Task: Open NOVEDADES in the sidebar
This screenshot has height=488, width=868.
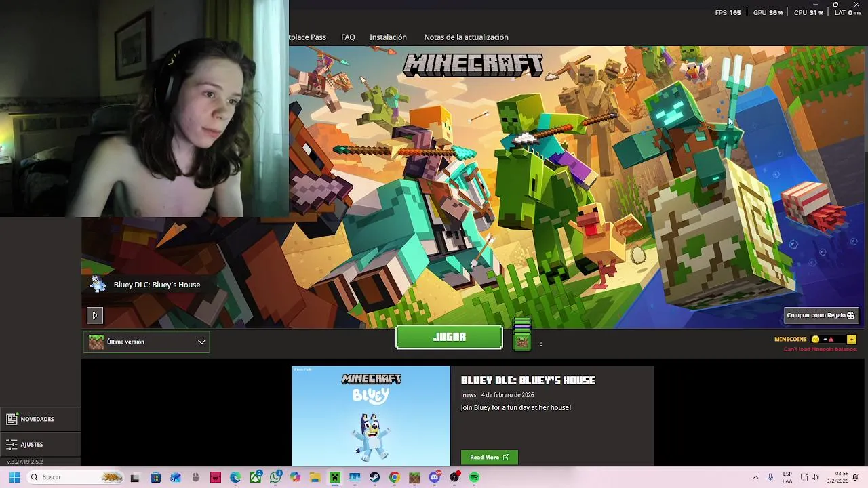Action: [40, 419]
